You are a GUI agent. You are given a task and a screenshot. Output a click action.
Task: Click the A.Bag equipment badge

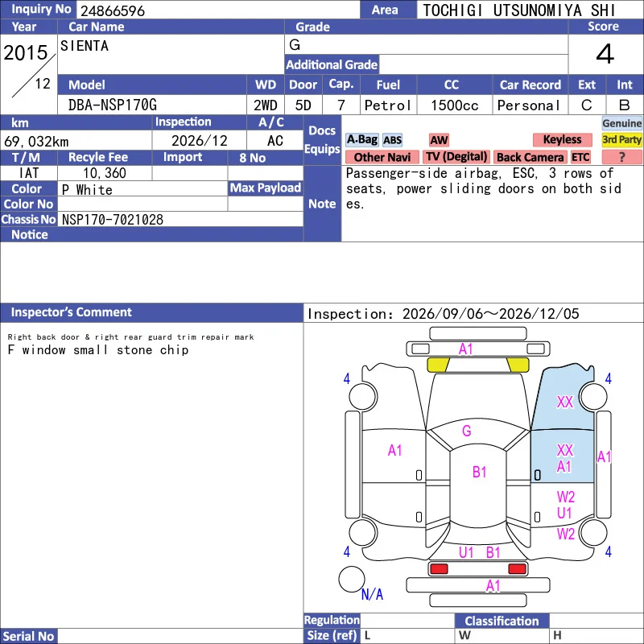[361, 139]
